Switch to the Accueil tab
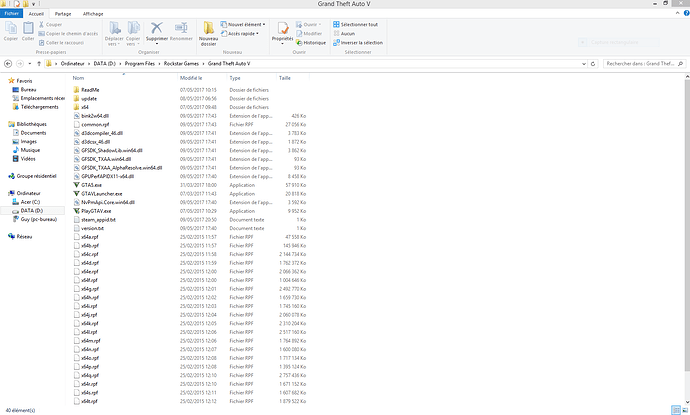Image resolution: width=690 pixels, height=415 pixels. pos(36,14)
